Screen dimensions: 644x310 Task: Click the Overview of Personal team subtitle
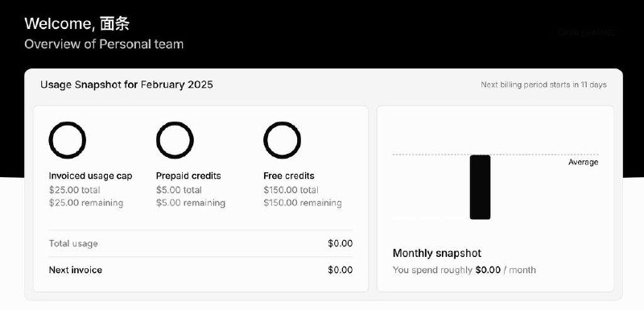point(104,44)
